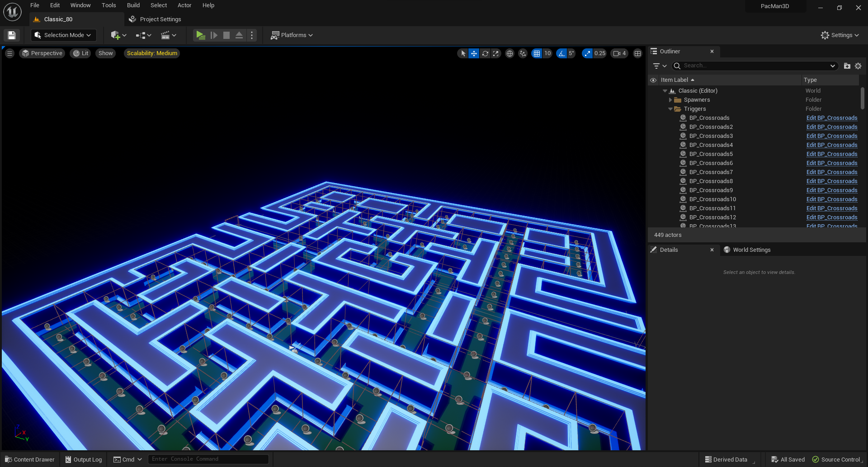Create new folder in Outliner icon

point(847,66)
